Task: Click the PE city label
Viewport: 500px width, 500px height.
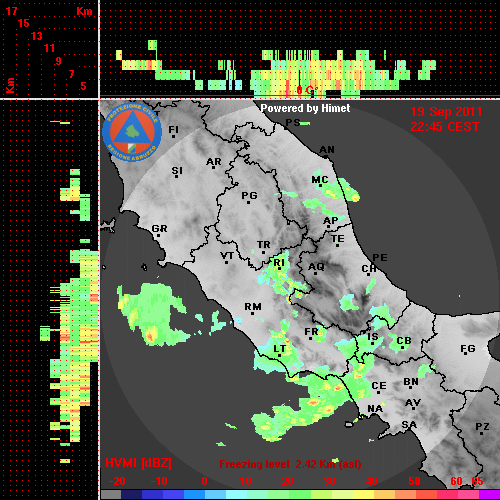Action: point(380,257)
